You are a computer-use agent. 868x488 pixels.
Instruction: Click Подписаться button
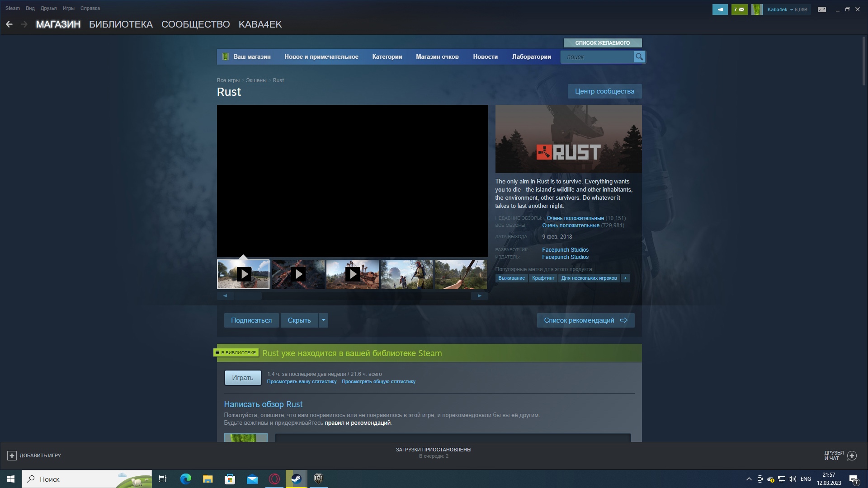pyautogui.click(x=251, y=320)
